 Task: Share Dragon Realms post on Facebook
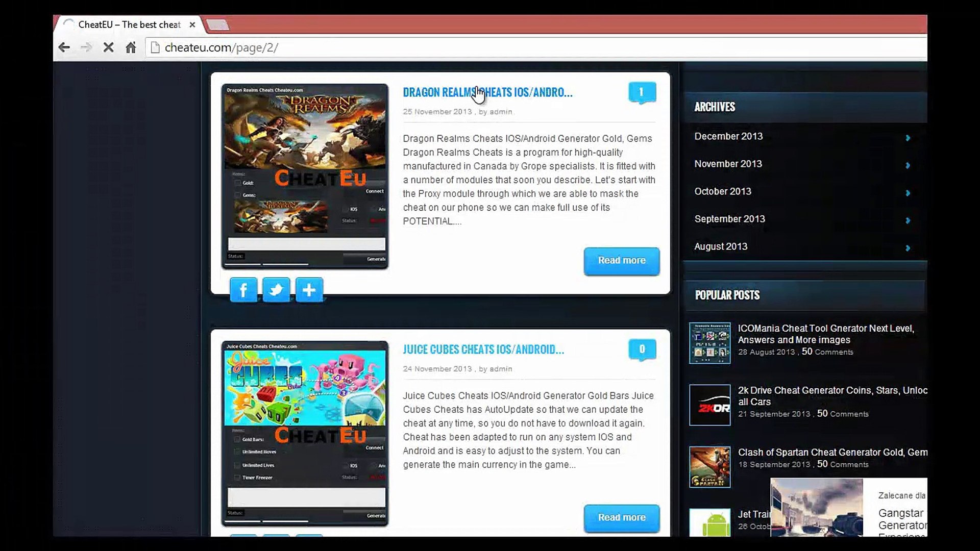(x=243, y=290)
